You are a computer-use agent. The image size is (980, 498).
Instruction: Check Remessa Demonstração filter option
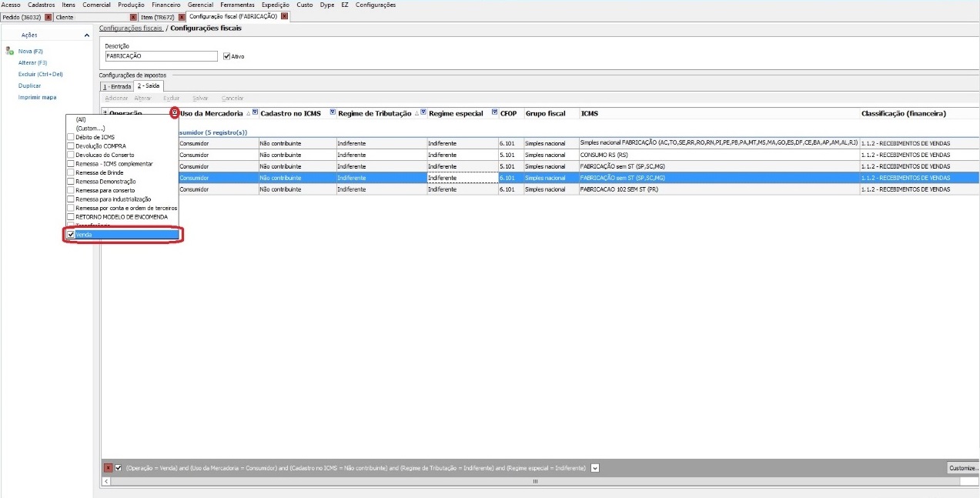coord(71,182)
